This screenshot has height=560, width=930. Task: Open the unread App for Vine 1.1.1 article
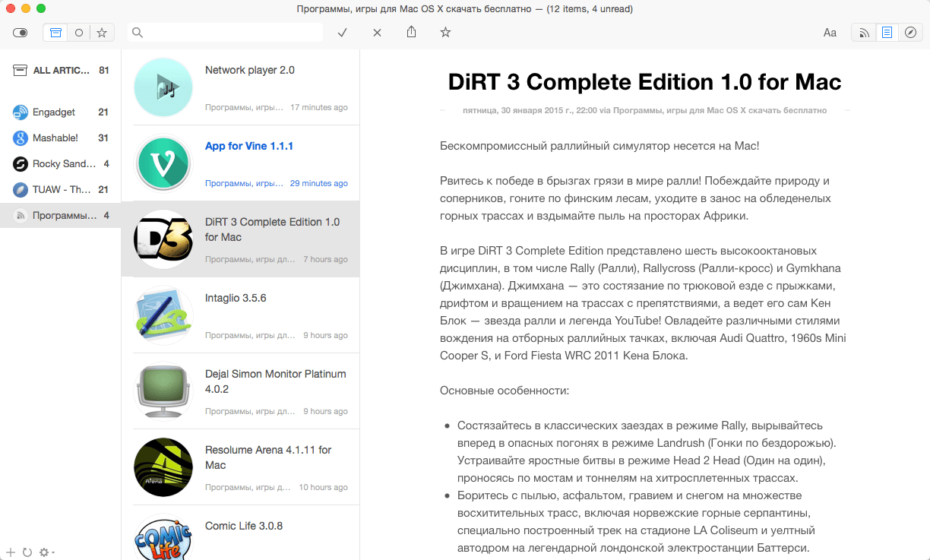click(x=241, y=163)
